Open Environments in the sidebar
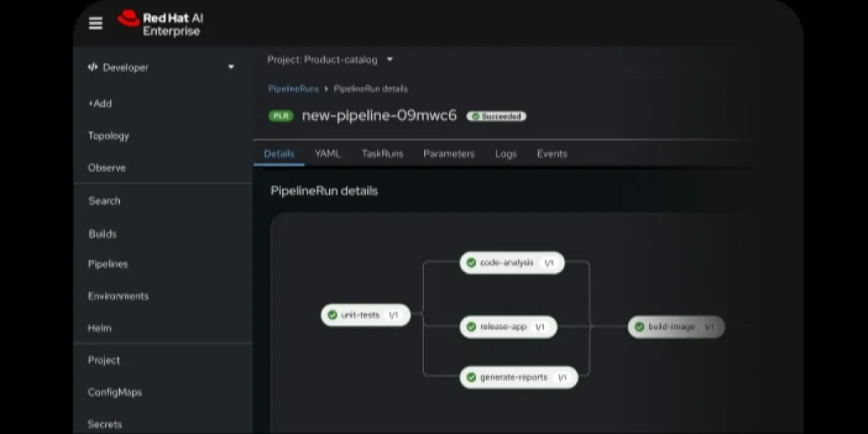 tap(118, 296)
